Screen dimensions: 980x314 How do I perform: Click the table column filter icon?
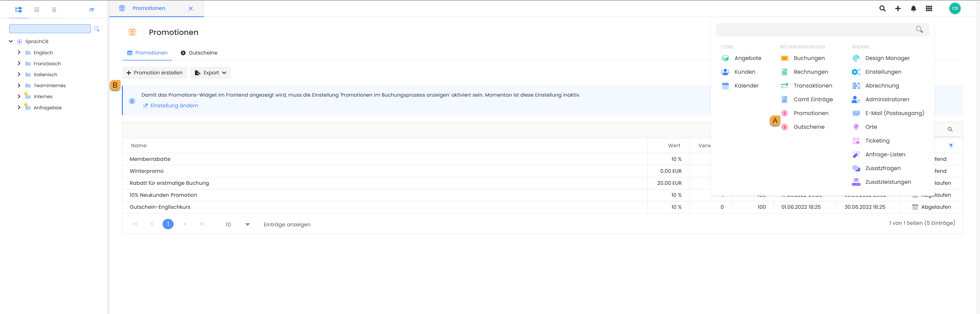pyautogui.click(x=951, y=146)
